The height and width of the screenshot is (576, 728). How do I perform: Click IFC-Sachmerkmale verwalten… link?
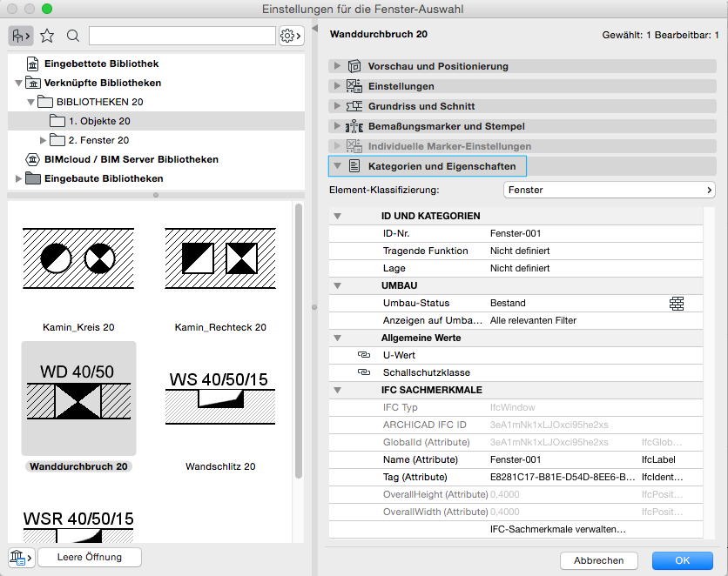[557, 529]
